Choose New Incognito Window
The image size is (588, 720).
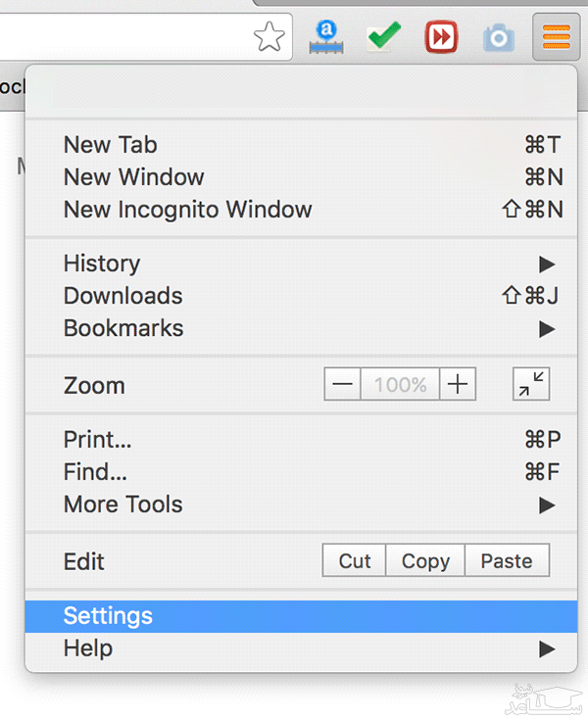point(187,210)
